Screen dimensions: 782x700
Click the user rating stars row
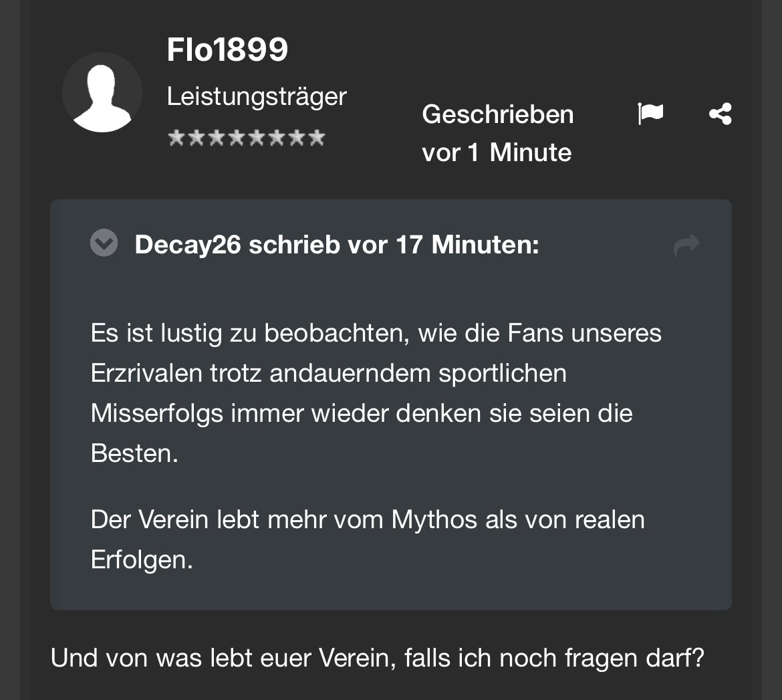(x=247, y=137)
